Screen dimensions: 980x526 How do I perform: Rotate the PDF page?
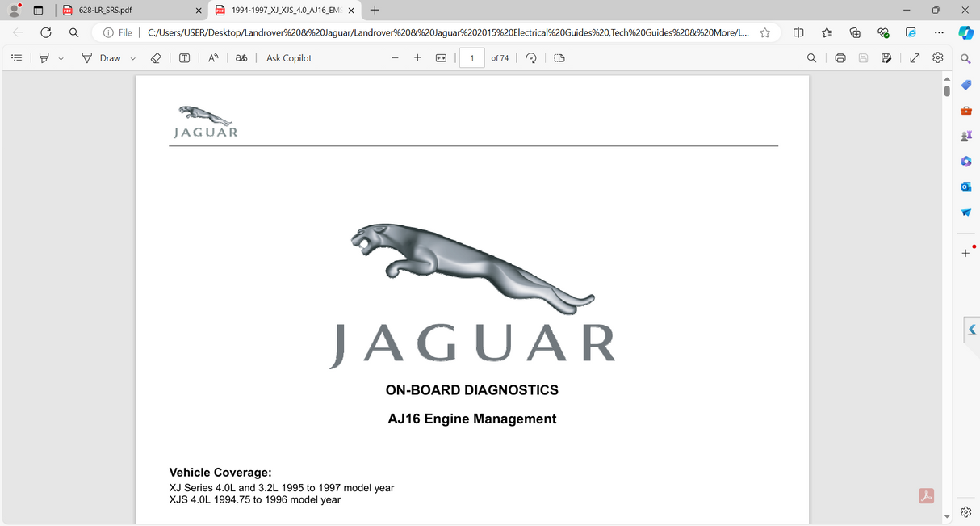click(x=531, y=57)
